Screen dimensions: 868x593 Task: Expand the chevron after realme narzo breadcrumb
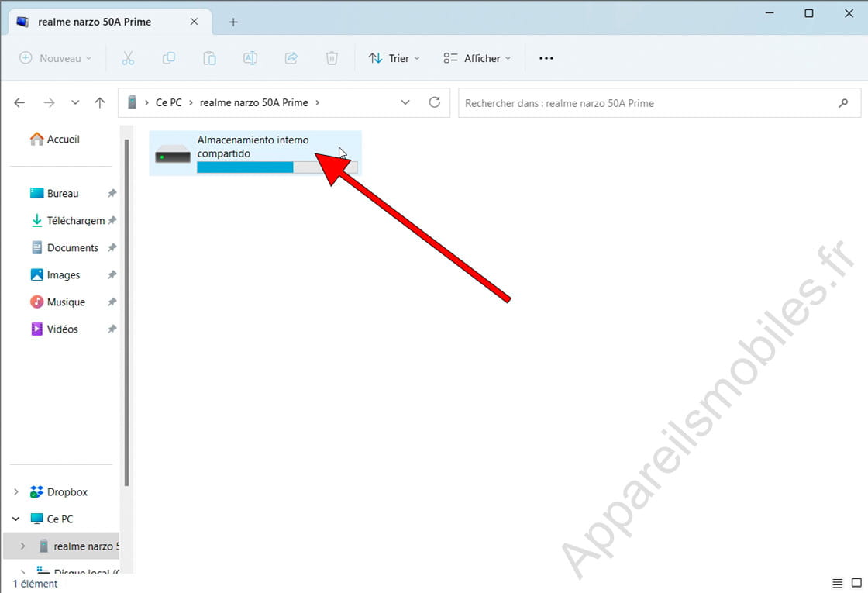click(317, 102)
